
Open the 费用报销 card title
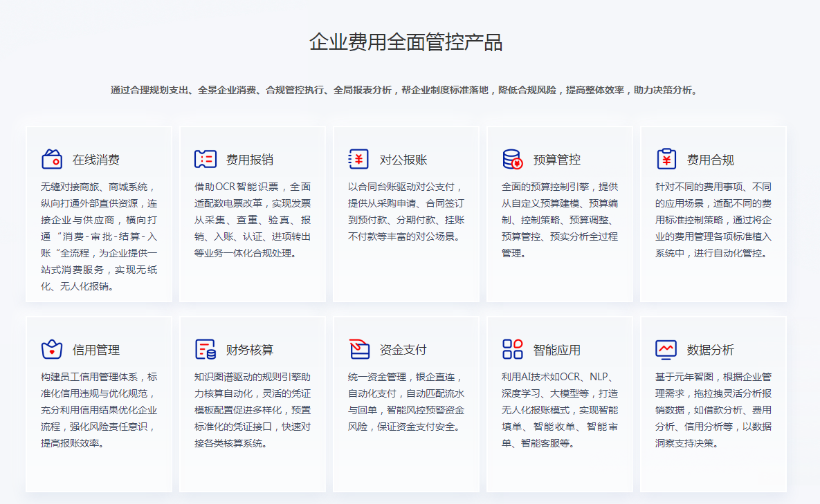click(x=250, y=160)
